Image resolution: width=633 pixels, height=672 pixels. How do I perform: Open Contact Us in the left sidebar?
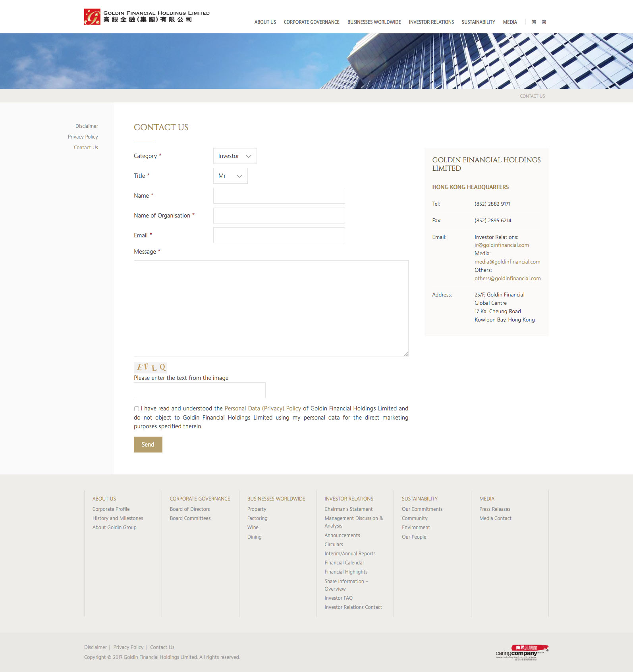(86, 148)
